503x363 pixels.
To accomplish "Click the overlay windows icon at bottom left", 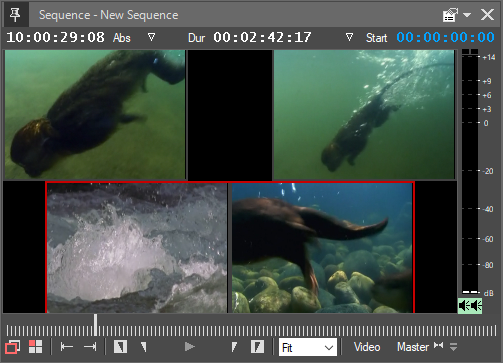I will [12, 347].
